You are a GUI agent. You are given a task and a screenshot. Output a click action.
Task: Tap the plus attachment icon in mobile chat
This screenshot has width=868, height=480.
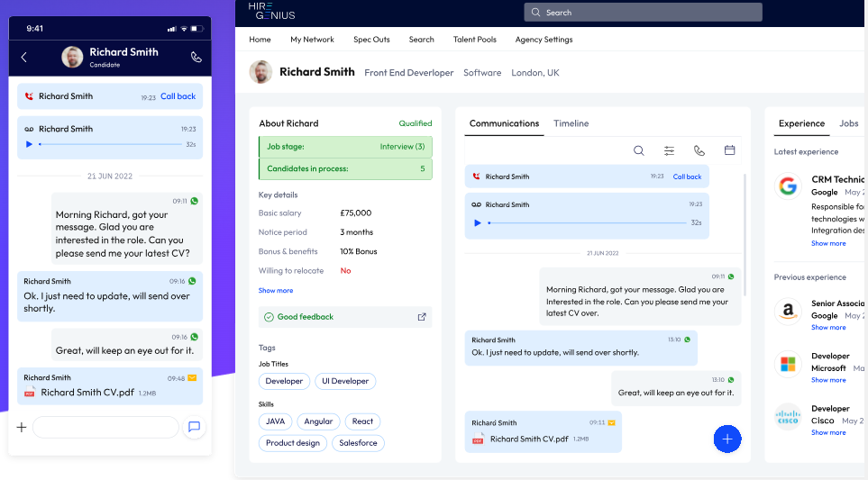point(22,427)
